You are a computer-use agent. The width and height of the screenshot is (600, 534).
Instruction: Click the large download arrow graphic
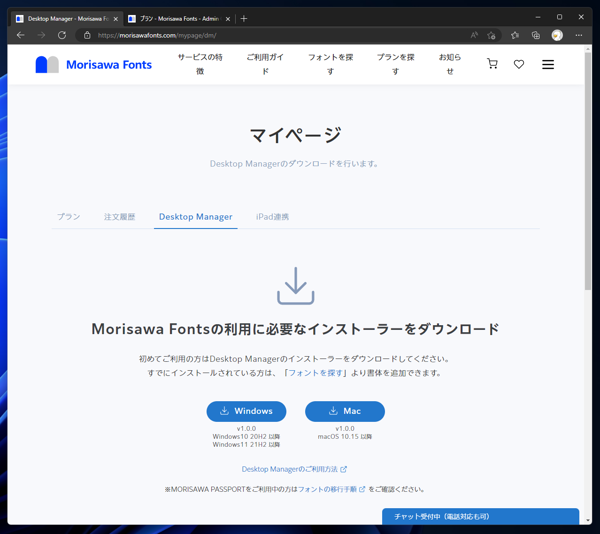[295, 286]
